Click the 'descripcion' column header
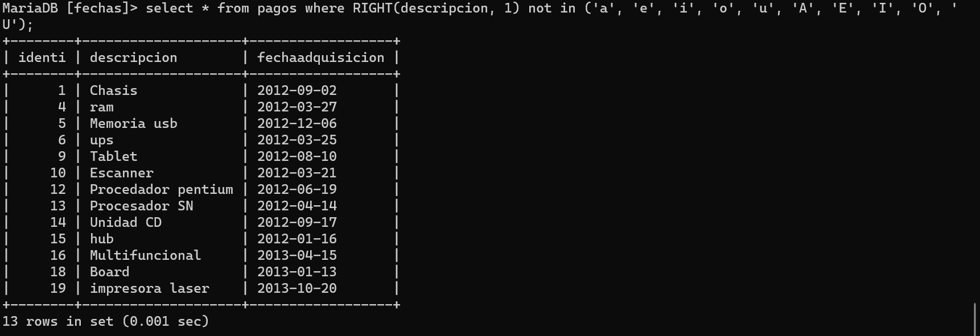The width and height of the screenshot is (980, 336). pyautogui.click(x=133, y=57)
